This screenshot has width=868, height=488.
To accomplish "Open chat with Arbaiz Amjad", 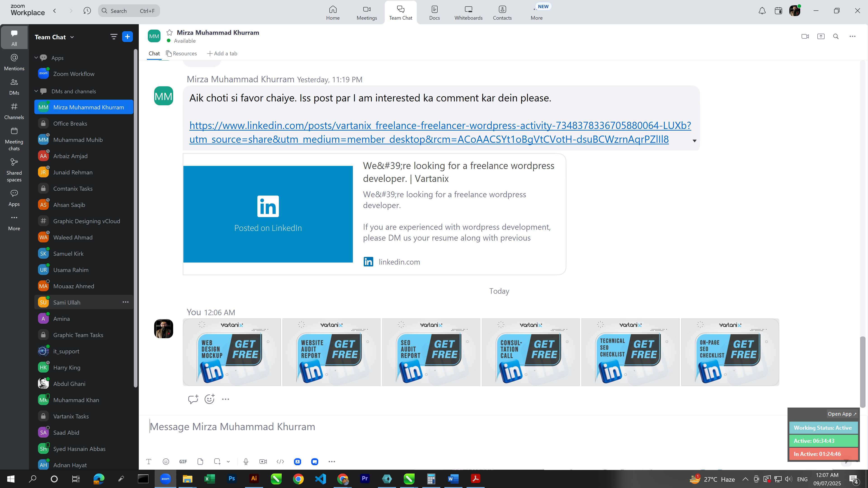I will 84,156.
